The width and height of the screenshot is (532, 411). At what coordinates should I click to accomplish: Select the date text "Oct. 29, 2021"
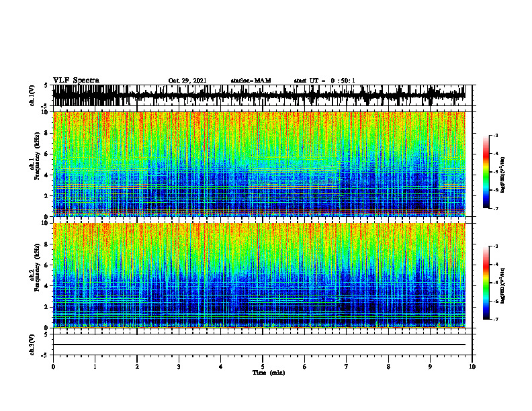(x=187, y=81)
